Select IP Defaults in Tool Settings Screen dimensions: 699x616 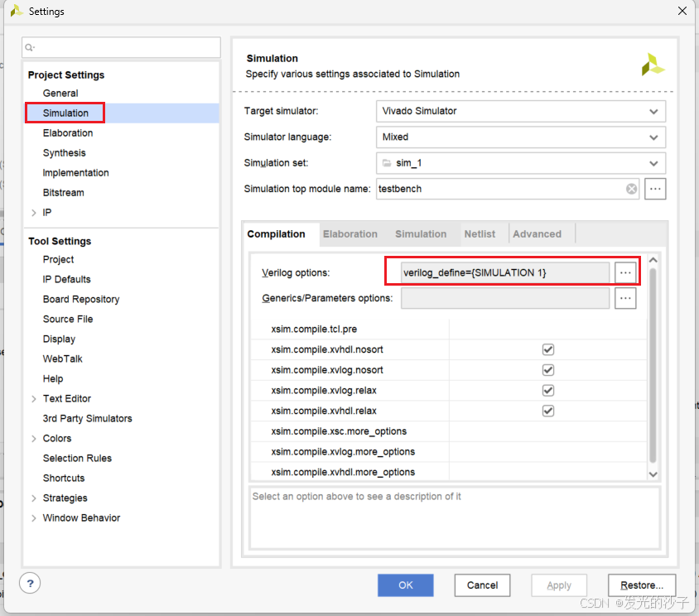tap(66, 280)
